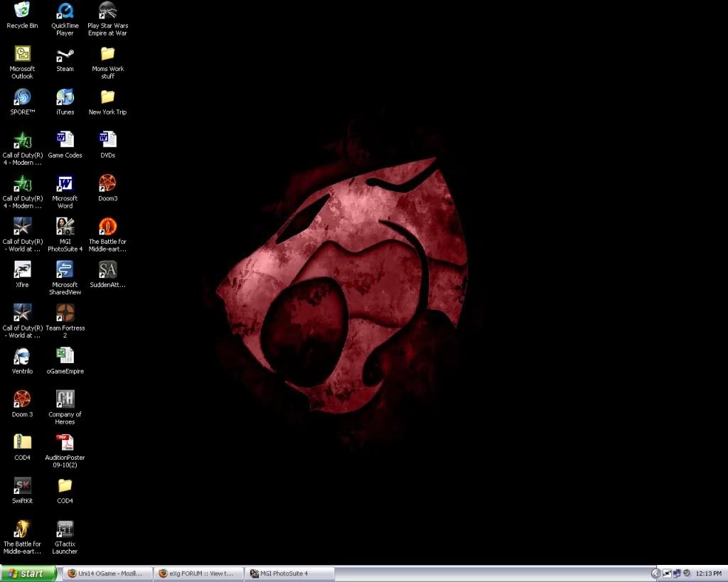Select Battle for Middle-earth icon with fiery eye
The image size is (728, 582).
click(108, 226)
